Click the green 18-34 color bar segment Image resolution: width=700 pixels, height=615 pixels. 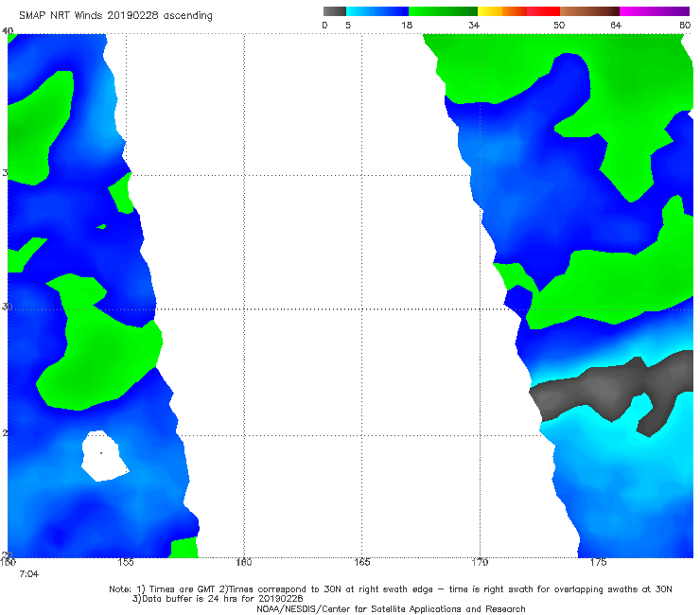tap(443, 11)
